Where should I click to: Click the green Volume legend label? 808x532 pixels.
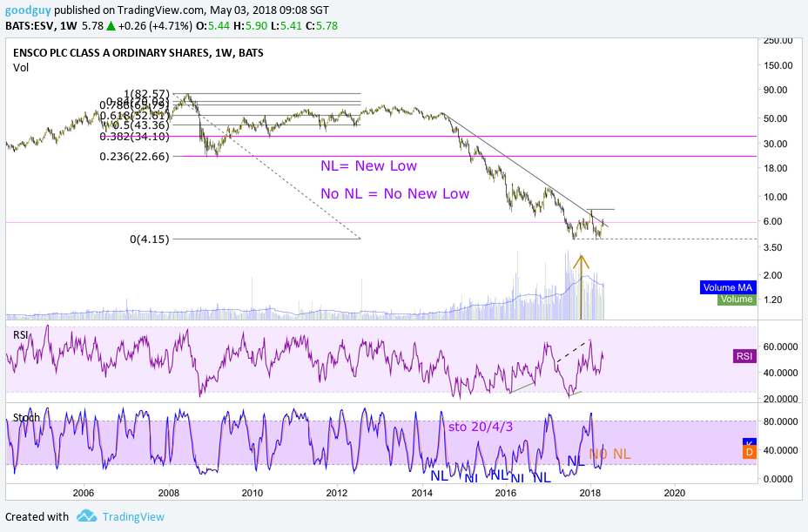pyautogui.click(x=737, y=300)
